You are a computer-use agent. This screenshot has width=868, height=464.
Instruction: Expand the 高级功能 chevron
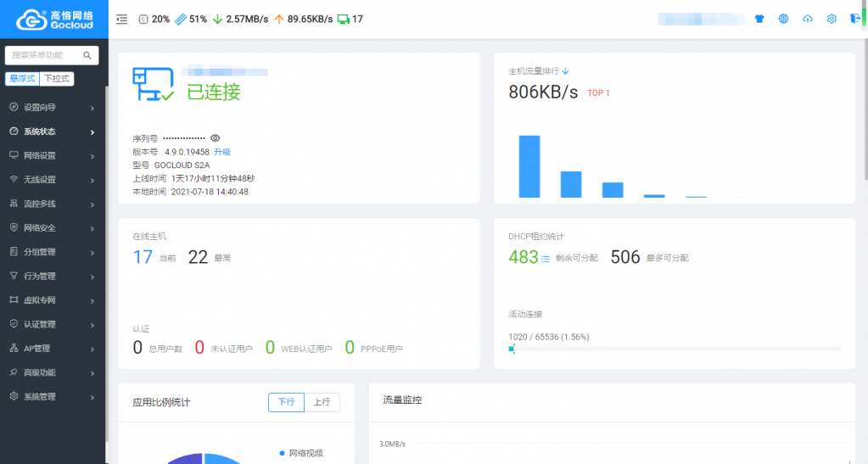(x=92, y=372)
